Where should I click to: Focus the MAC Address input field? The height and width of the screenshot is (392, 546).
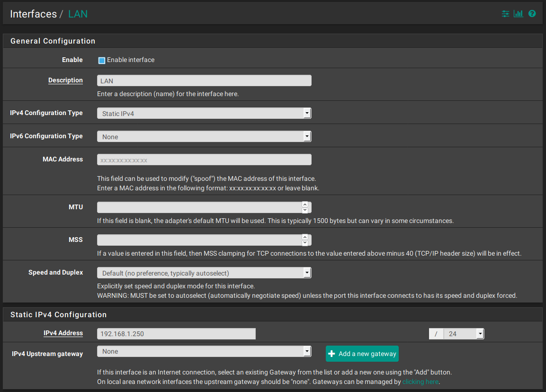click(204, 160)
